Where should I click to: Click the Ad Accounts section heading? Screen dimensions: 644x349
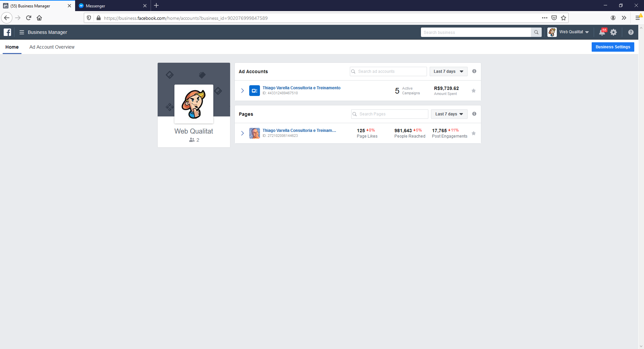253,71
